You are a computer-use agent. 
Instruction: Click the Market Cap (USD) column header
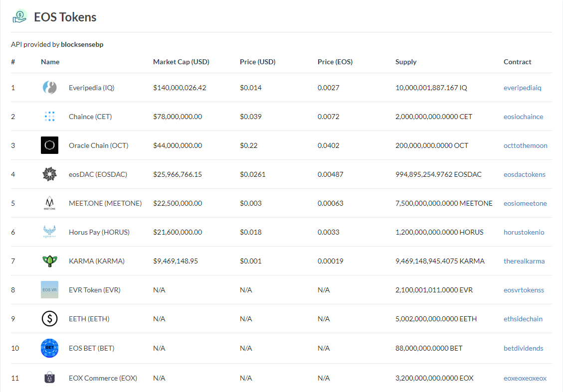[x=181, y=62]
